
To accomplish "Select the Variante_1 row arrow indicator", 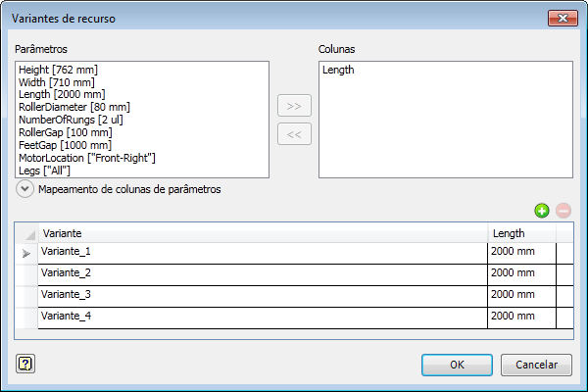I will tap(26, 253).
